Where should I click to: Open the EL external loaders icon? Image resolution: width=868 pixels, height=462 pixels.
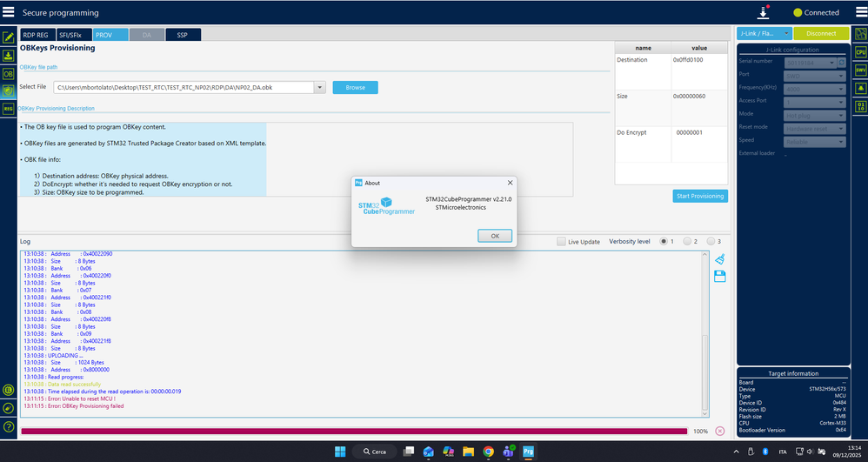tap(9, 390)
